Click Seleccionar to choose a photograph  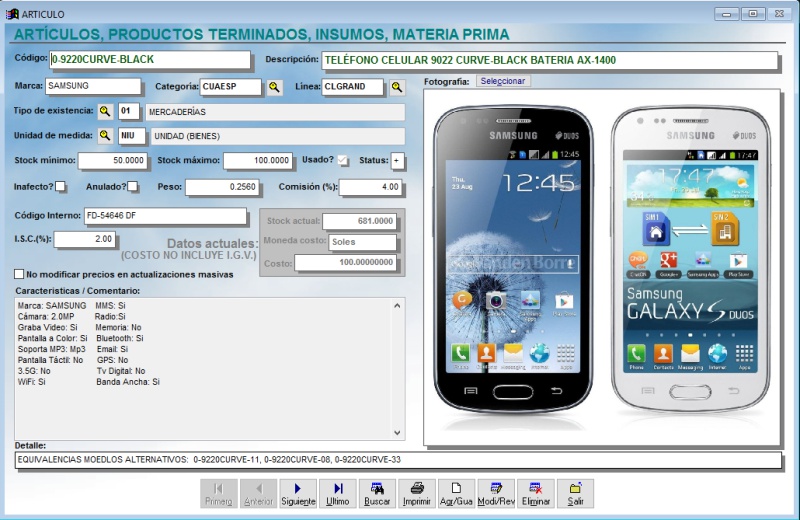pos(503,81)
